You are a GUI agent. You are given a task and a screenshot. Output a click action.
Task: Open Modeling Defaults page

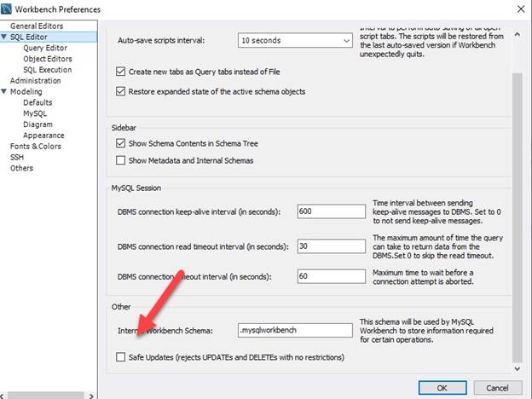tap(38, 102)
